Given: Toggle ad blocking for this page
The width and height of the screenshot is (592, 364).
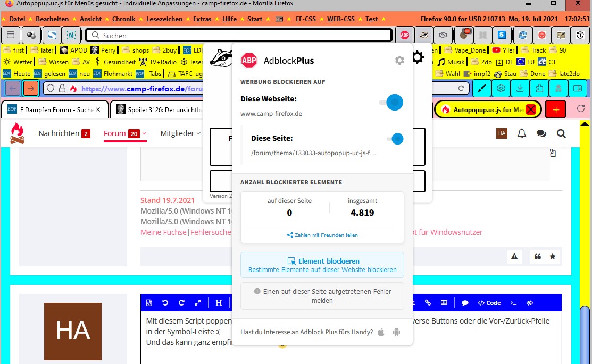Looking at the screenshot, I should 395,139.
